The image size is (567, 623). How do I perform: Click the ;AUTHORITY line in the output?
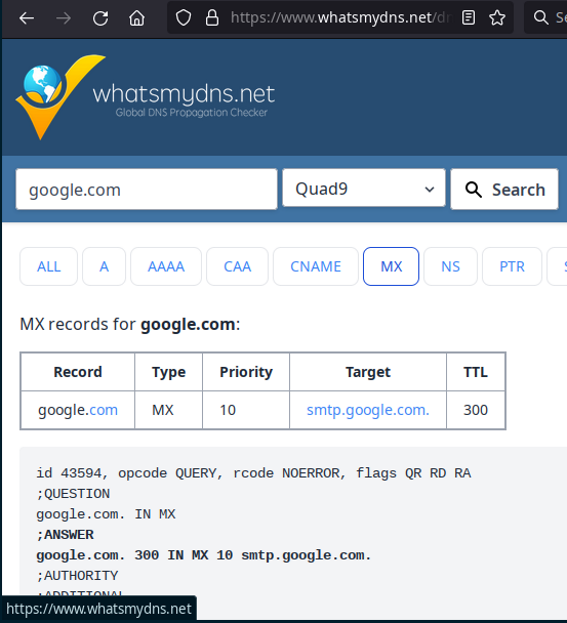click(77, 576)
